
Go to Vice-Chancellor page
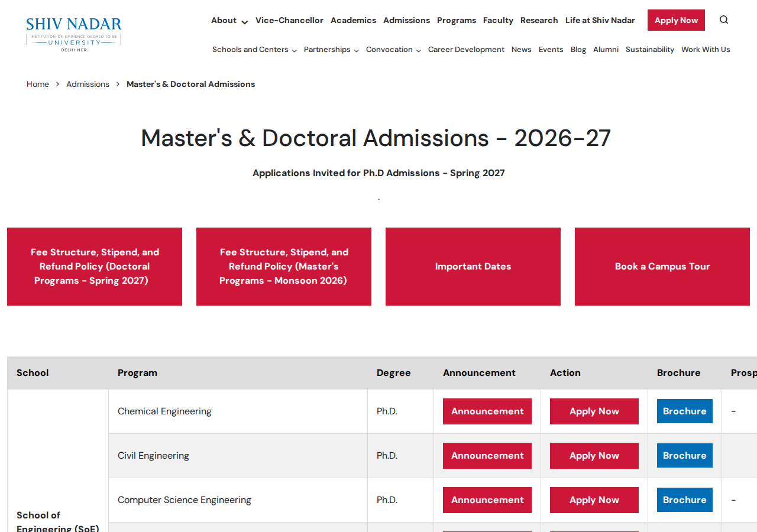pyautogui.click(x=289, y=20)
